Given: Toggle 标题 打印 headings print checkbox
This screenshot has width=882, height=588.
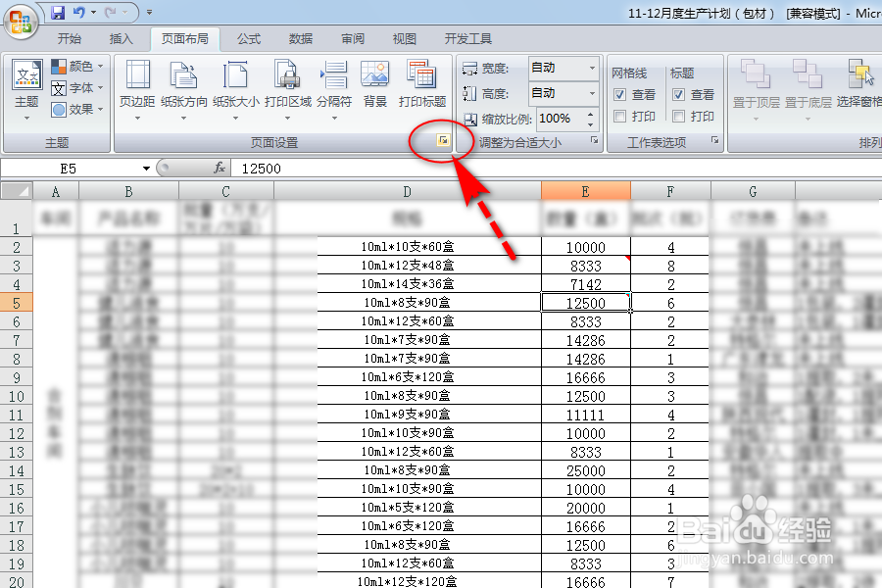Looking at the screenshot, I should tap(679, 116).
